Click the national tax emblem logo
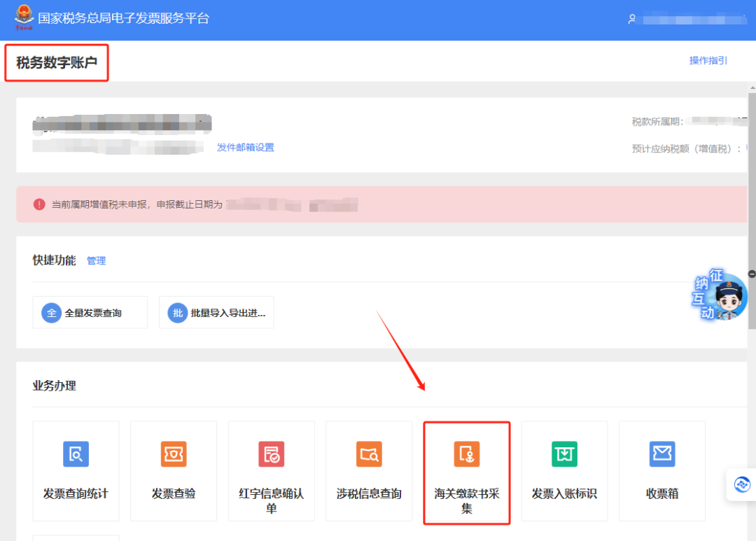 pos(24,17)
